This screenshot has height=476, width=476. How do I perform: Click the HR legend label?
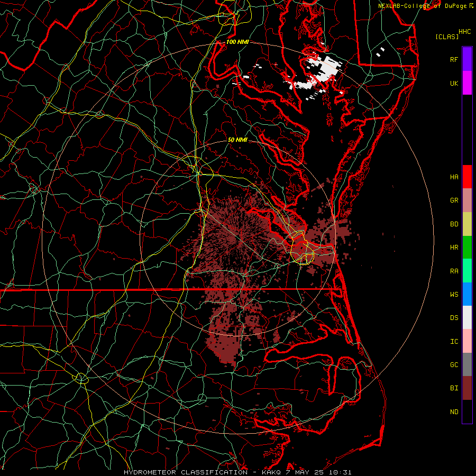coord(454,248)
